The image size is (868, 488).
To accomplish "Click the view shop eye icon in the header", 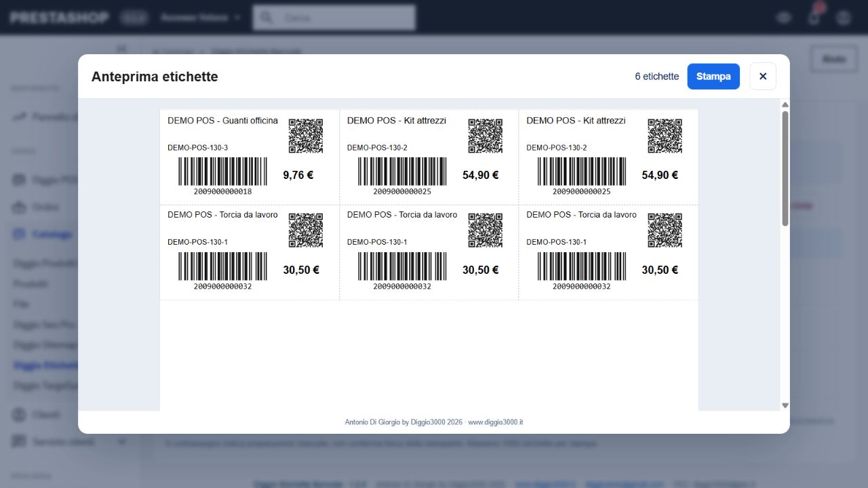I will [x=785, y=18].
